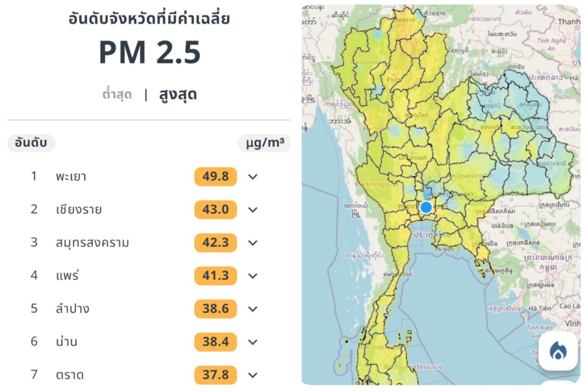Click the 41.3 badge for แพร่
This screenshot has width=588, height=392.
click(216, 276)
